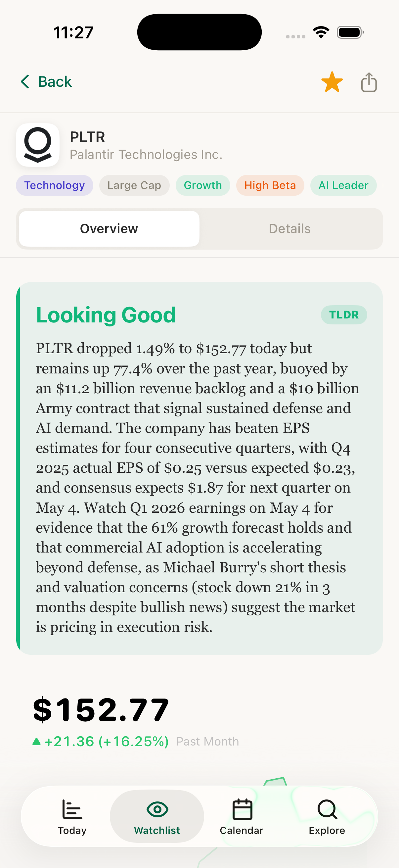Select the Explore search icon

[326, 809]
